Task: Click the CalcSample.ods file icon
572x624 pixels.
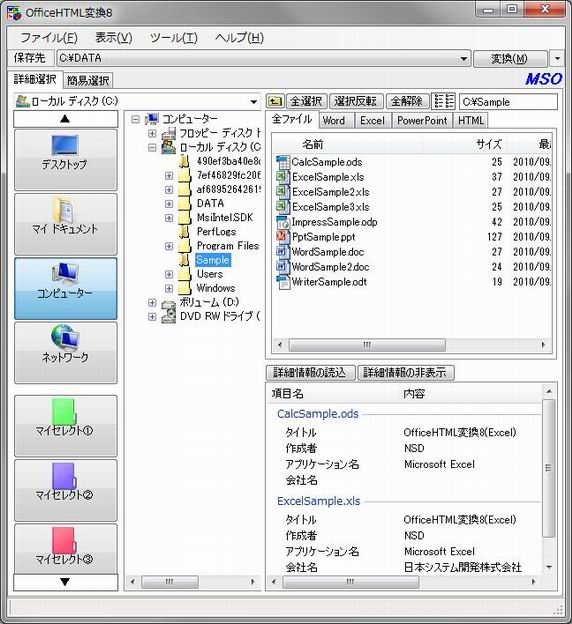Action: pos(283,162)
